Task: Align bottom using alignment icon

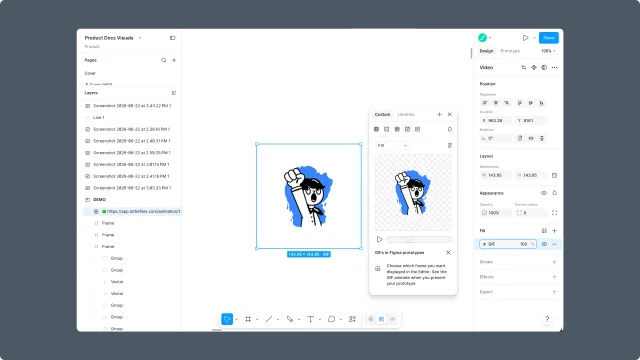Action: [x=542, y=103]
